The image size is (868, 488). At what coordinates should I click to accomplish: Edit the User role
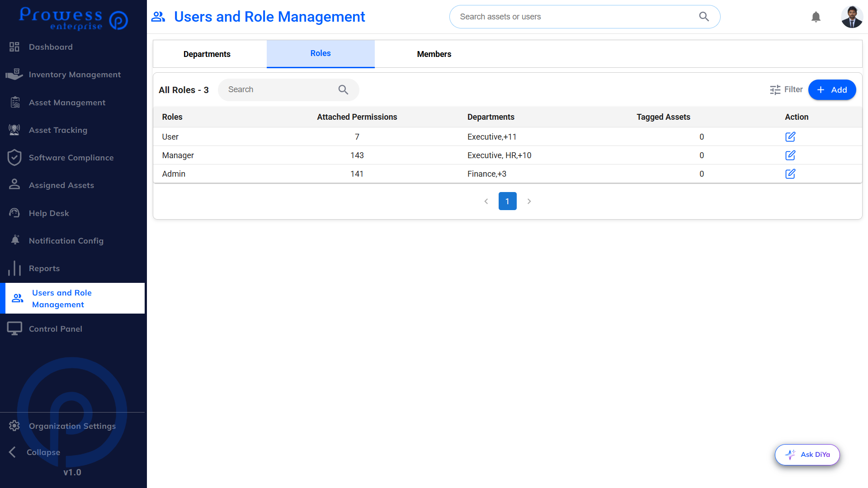(790, 136)
